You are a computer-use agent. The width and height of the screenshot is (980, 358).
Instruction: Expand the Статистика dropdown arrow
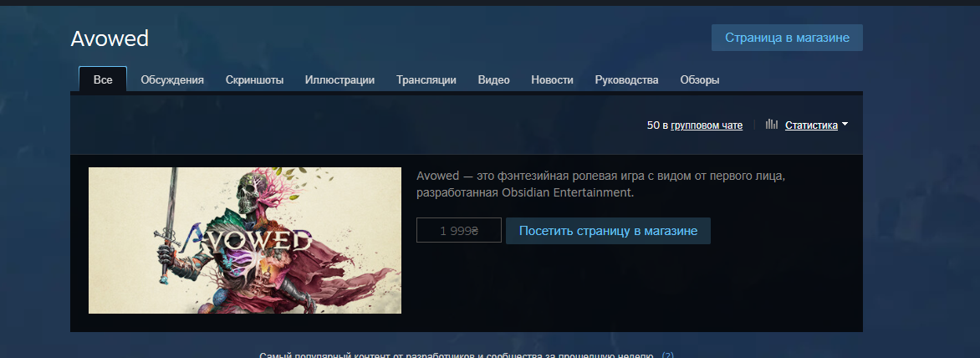[845, 125]
